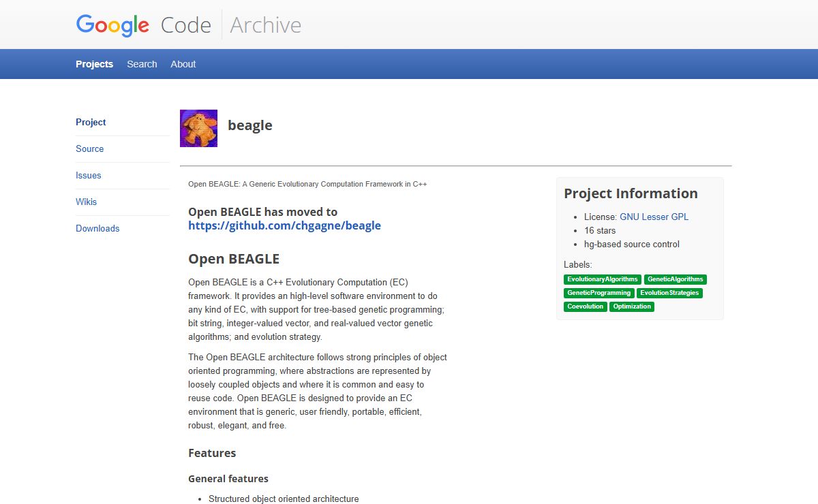Click the Optimization label tag
818x504 pixels.
(632, 306)
